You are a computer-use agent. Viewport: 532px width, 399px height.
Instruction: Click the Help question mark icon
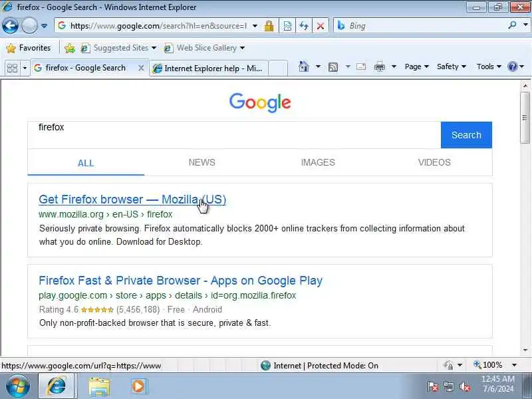pyautogui.click(x=512, y=66)
